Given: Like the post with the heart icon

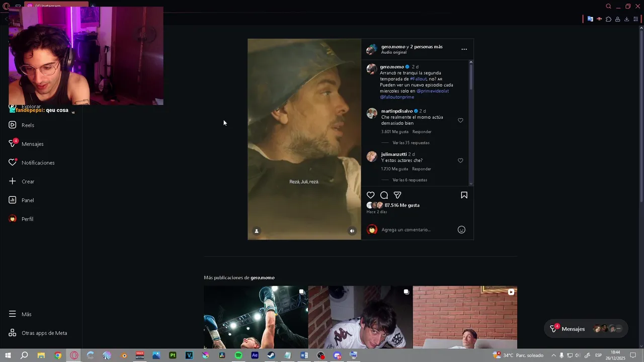Looking at the screenshot, I should coord(371,195).
